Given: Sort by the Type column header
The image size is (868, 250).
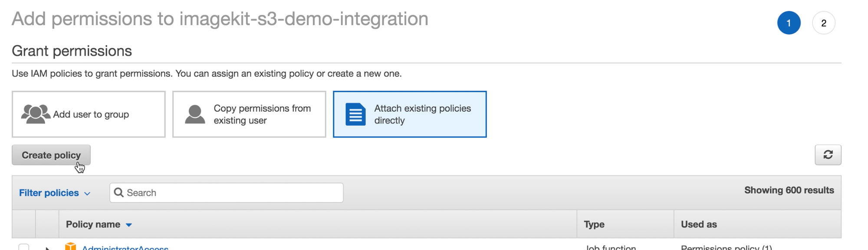Looking at the screenshot, I should coord(594,224).
